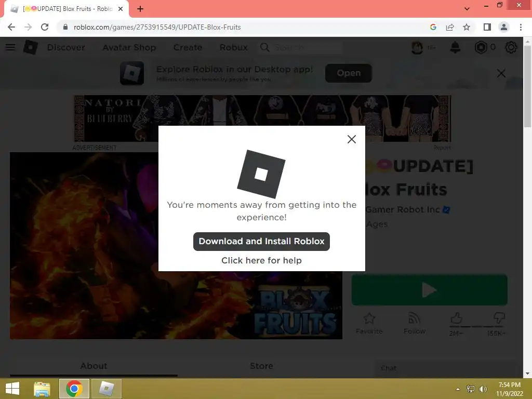Screen dimensions: 532x399
Task: Click Download and Install Roblox button
Action: tap(261, 241)
